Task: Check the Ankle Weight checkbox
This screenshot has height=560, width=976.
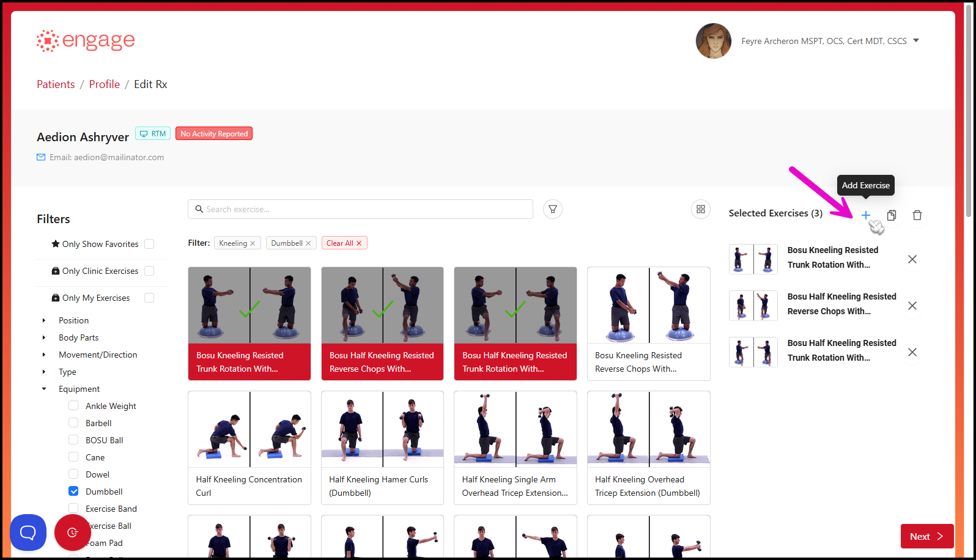Action: (x=73, y=405)
